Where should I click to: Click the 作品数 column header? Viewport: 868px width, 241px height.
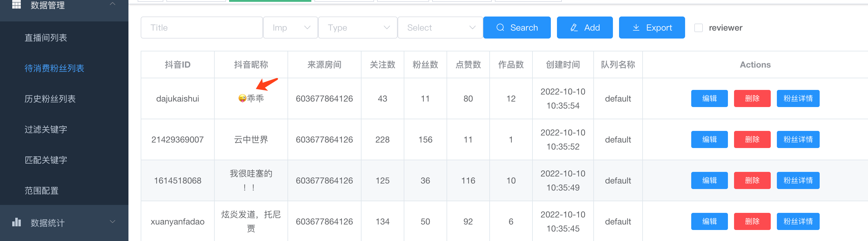click(511, 65)
